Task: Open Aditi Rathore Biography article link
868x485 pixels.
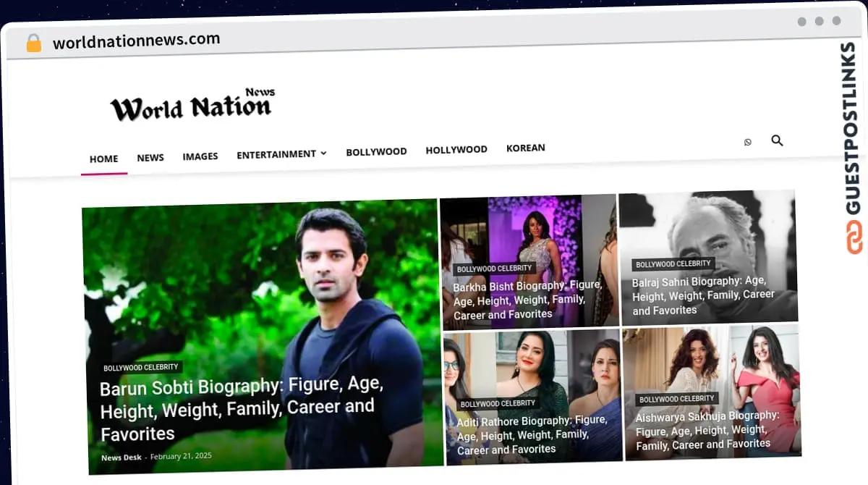Action: [x=532, y=434]
